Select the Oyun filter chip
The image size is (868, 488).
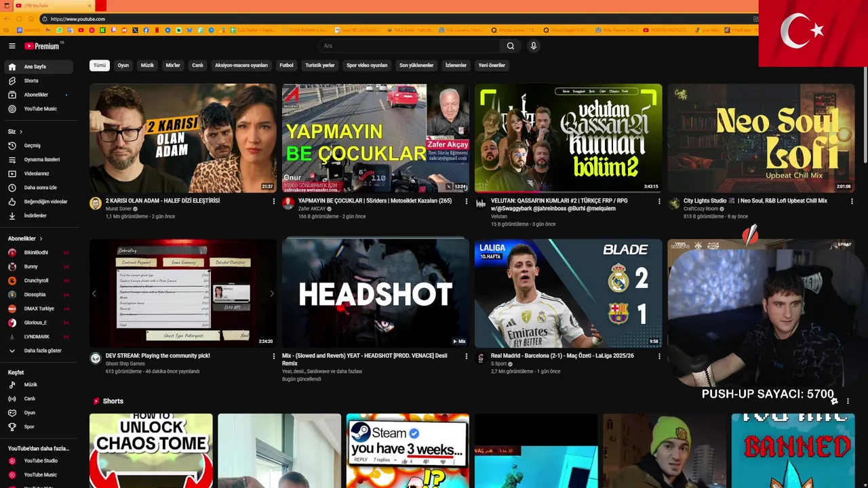pyautogui.click(x=123, y=66)
